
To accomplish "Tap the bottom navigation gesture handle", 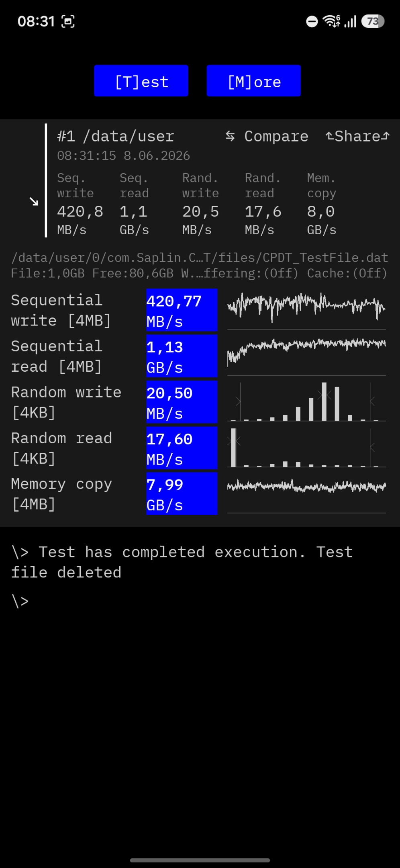I will coord(200,860).
